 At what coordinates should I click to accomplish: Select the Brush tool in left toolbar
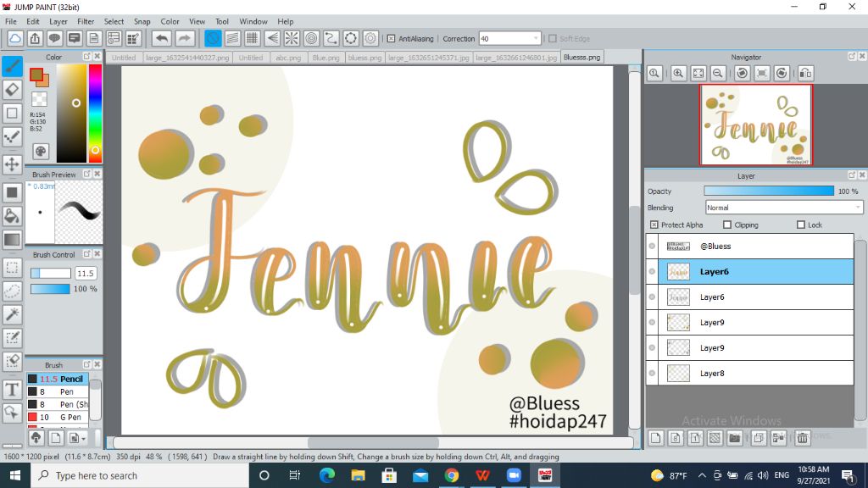[x=12, y=66]
